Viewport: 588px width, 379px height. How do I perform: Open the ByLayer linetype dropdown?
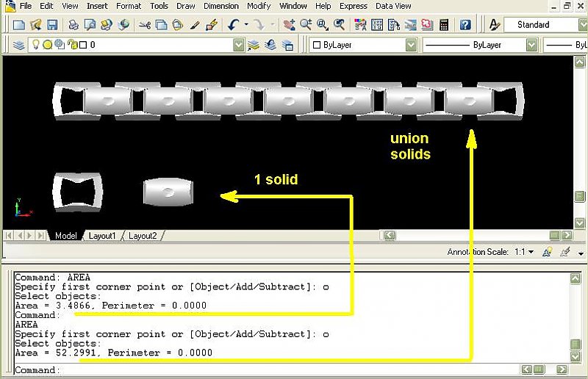pos(531,45)
